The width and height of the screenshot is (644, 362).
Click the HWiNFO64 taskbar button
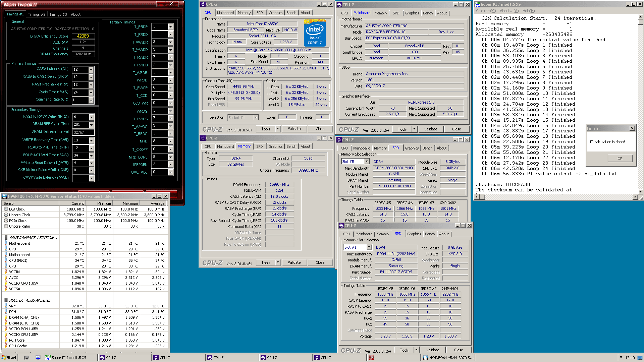(448, 358)
